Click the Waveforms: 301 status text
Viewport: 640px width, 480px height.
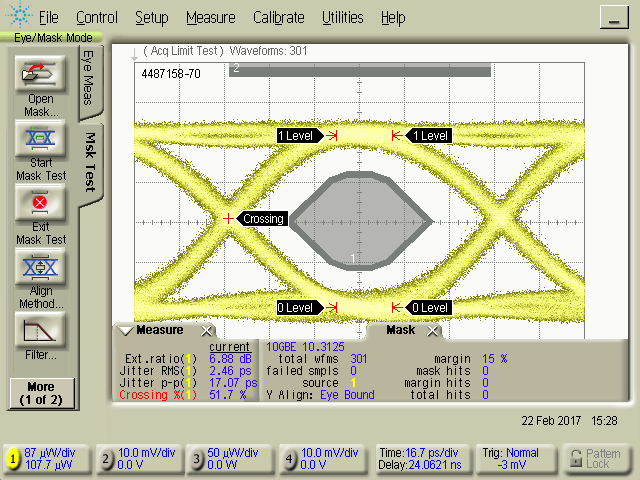268,51
